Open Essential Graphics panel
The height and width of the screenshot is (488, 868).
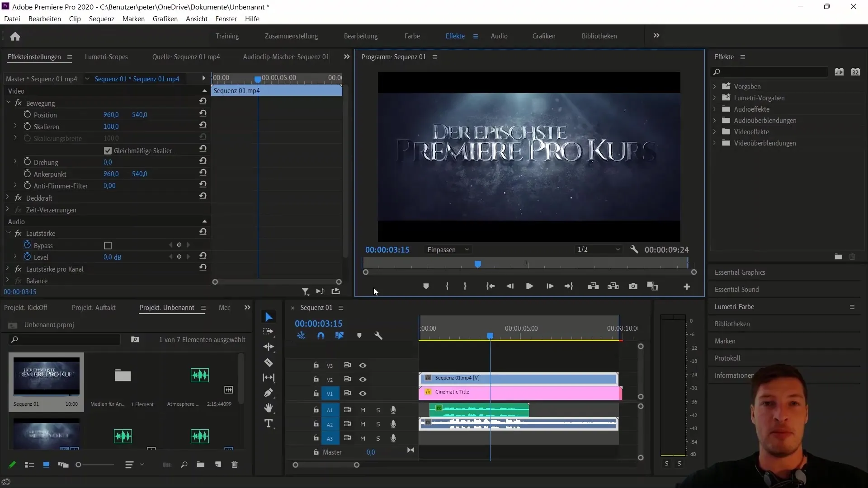(740, 272)
